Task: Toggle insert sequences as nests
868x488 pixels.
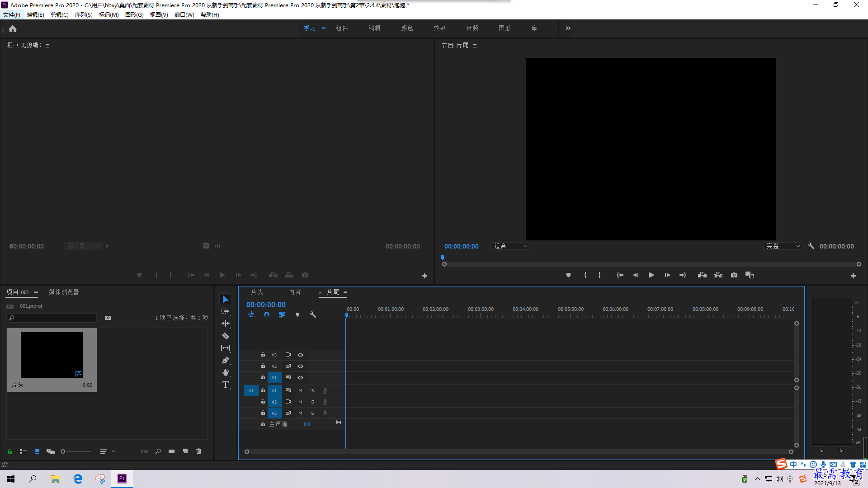Action: coord(251,314)
